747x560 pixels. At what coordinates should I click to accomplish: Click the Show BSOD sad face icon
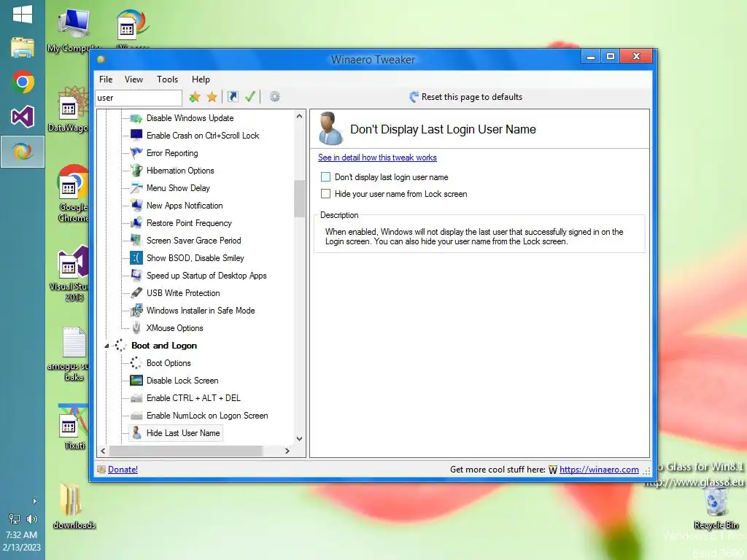136,258
